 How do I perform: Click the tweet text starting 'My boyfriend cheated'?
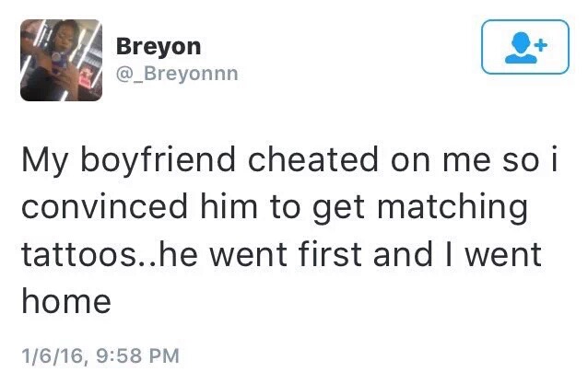pos(289,230)
